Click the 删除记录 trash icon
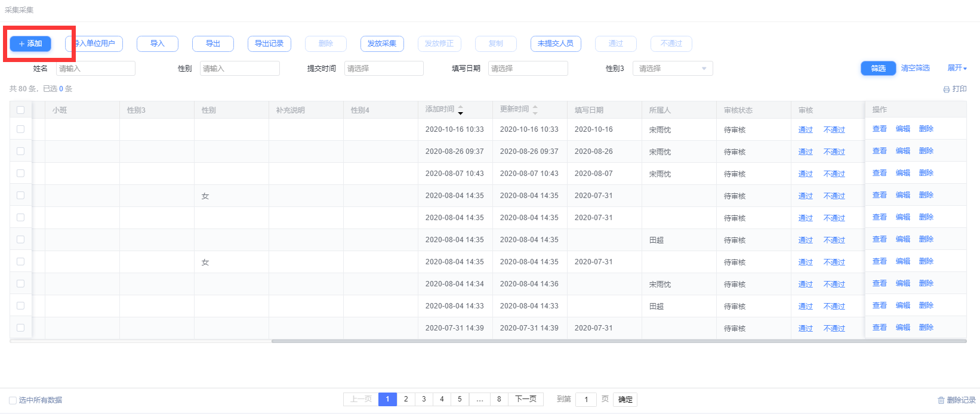This screenshot has width=980, height=414. point(941,400)
